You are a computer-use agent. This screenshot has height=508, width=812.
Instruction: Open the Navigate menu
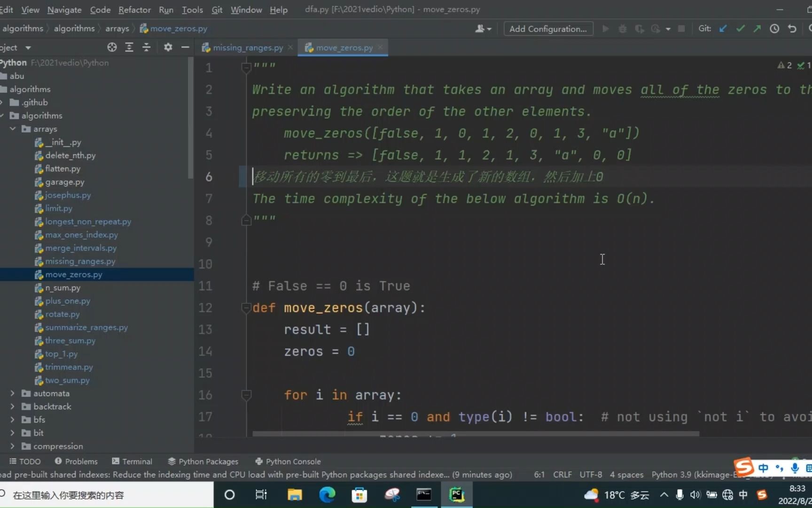coord(64,9)
